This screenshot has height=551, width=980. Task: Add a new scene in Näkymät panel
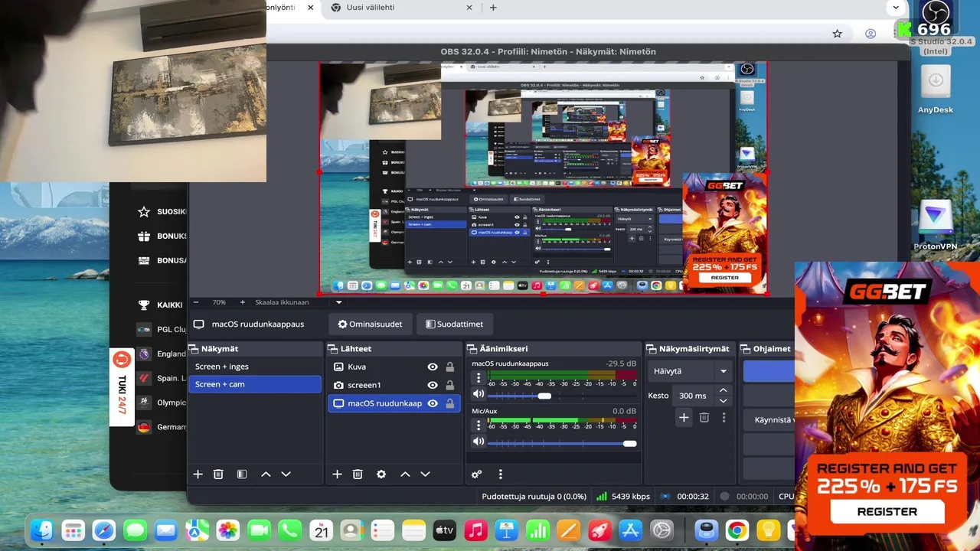point(198,474)
